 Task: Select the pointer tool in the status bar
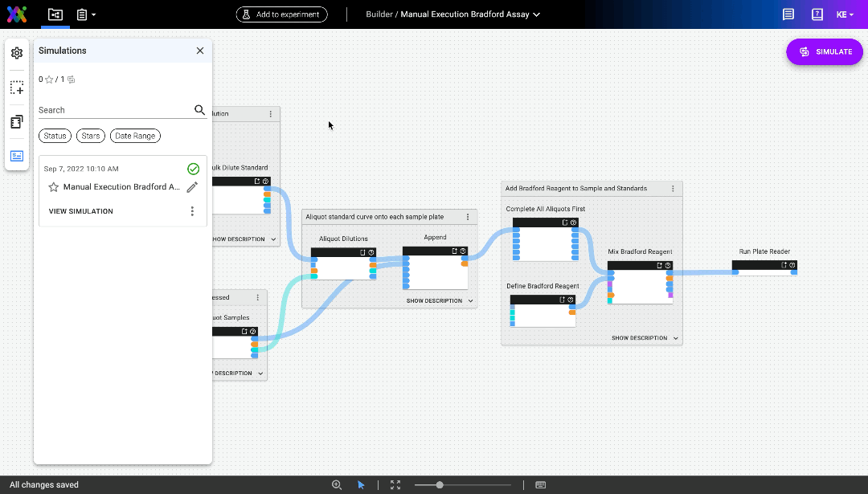tap(361, 484)
